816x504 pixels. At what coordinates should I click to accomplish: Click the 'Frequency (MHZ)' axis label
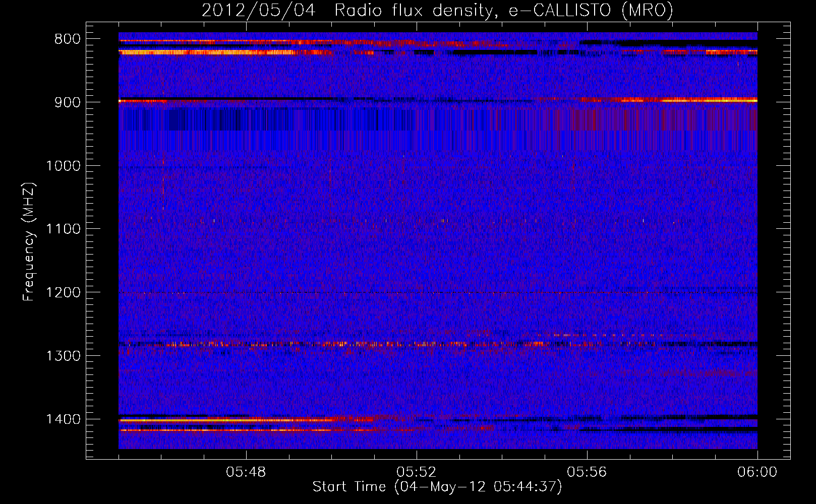pyautogui.click(x=29, y=242)
